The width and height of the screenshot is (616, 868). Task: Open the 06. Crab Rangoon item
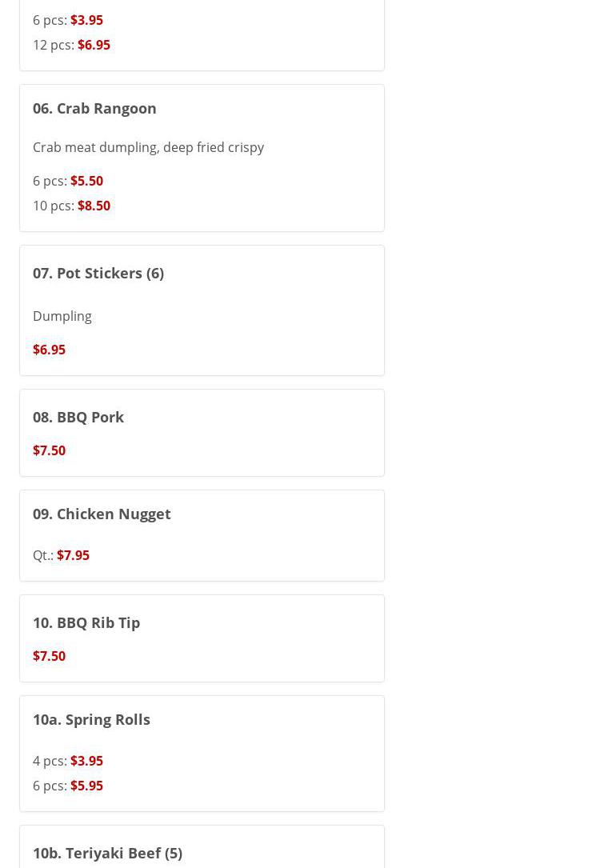click(94, 108)
